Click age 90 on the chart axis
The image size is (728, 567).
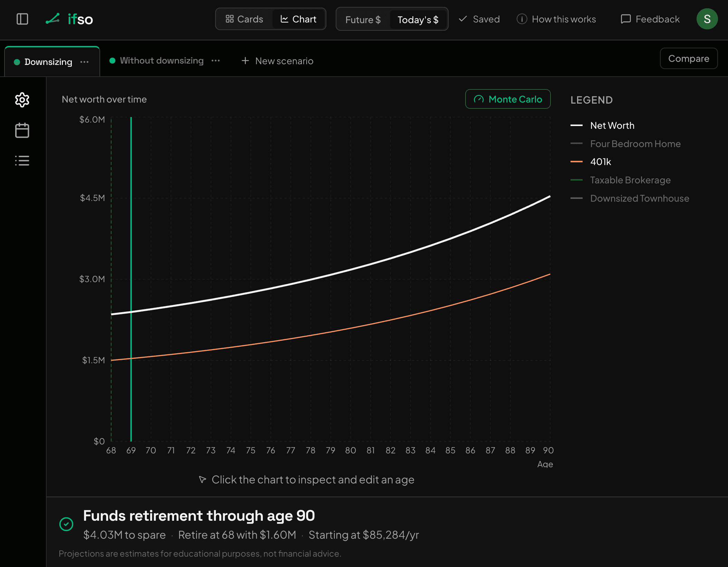(x=548, y=450)
